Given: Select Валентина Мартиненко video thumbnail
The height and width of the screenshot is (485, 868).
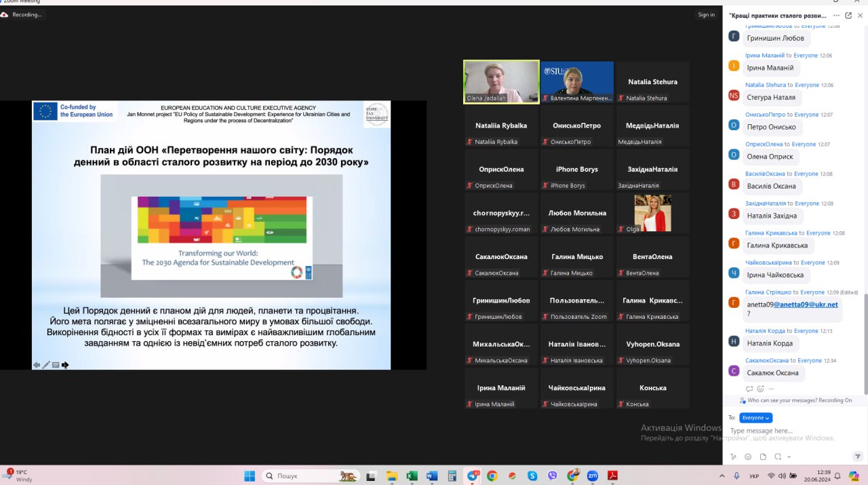Looking at the screenshot, I should (x=577, y=82).
